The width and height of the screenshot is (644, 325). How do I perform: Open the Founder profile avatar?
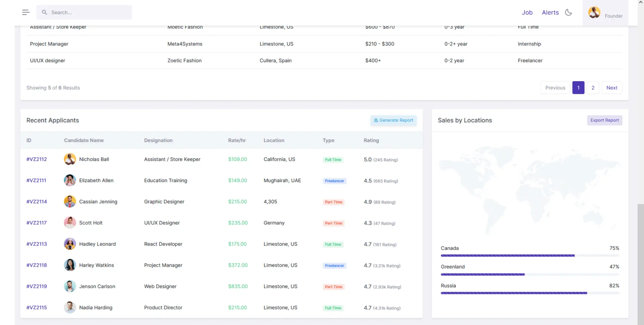[x=594, y=12]
